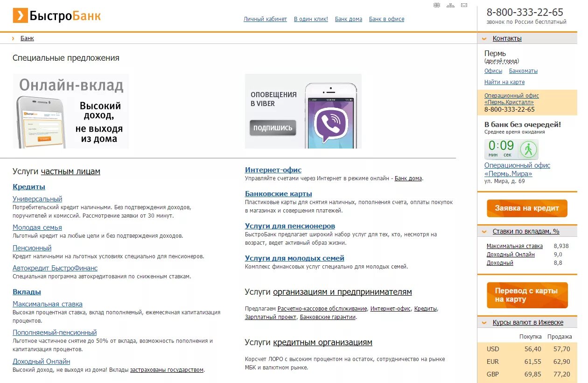Open организациям и предпринимателям link

(343, 292)
